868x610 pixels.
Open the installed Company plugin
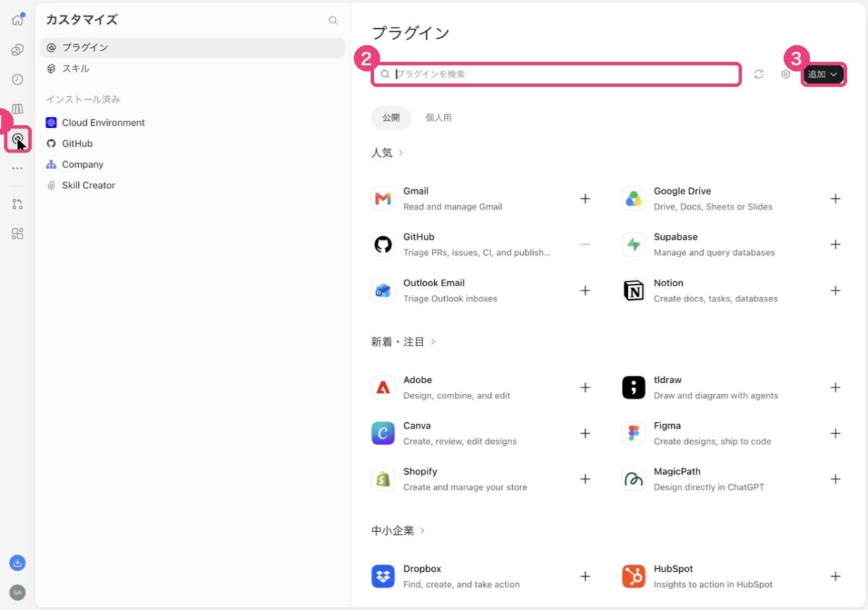[192, 165]
